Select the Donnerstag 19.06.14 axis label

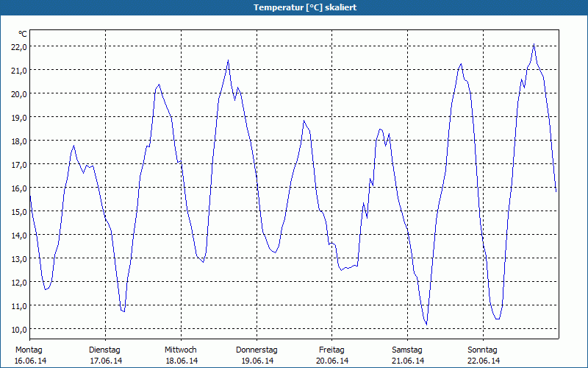pos(257,355)
